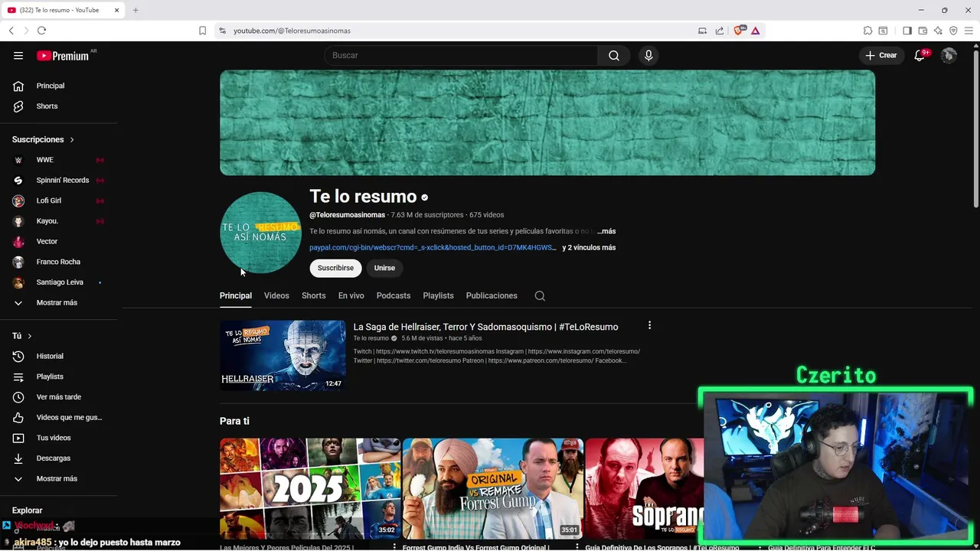The height and width of the screenshot is (551, 980).
Task: Open Brave Wallet icon
Action: 923,31
